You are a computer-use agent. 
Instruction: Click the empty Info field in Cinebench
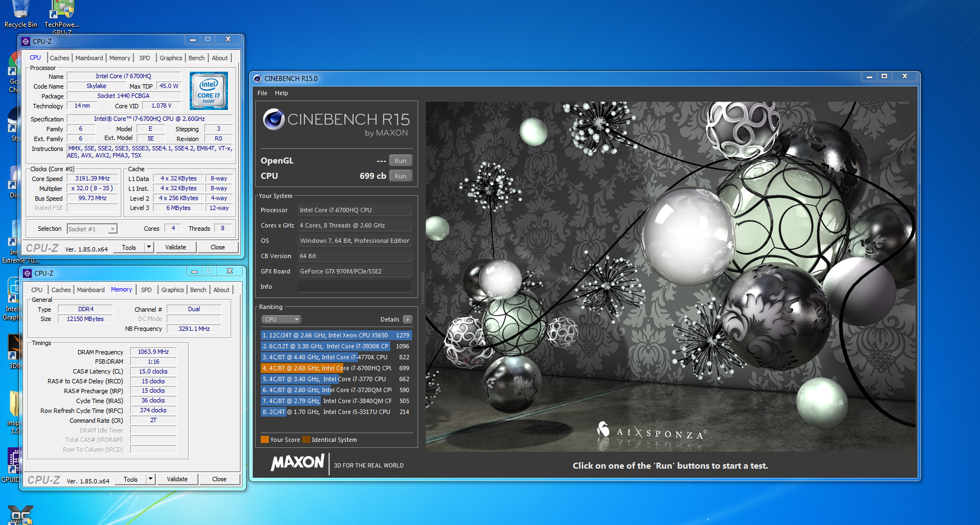[355, 287]
